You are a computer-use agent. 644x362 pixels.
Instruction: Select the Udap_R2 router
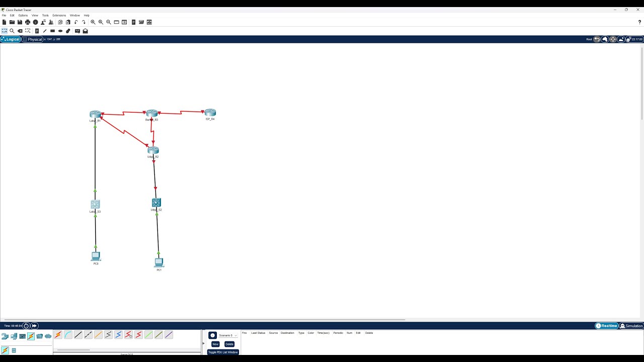153,150
